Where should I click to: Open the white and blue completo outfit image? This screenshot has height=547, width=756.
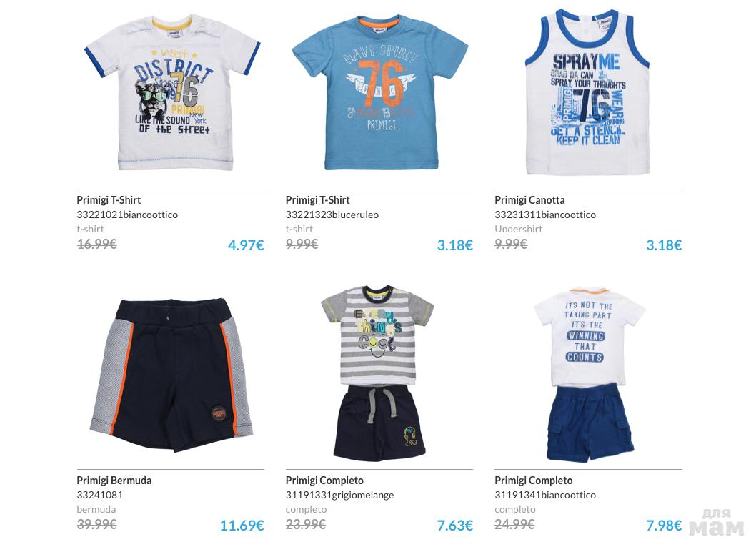590,375
